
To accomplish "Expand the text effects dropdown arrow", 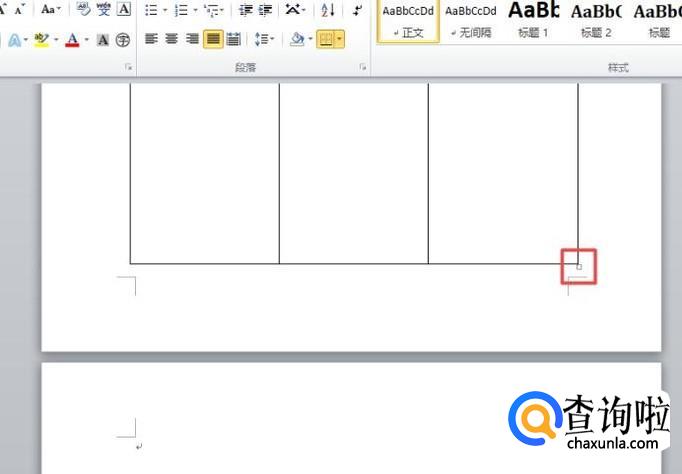I will [26, 40].
